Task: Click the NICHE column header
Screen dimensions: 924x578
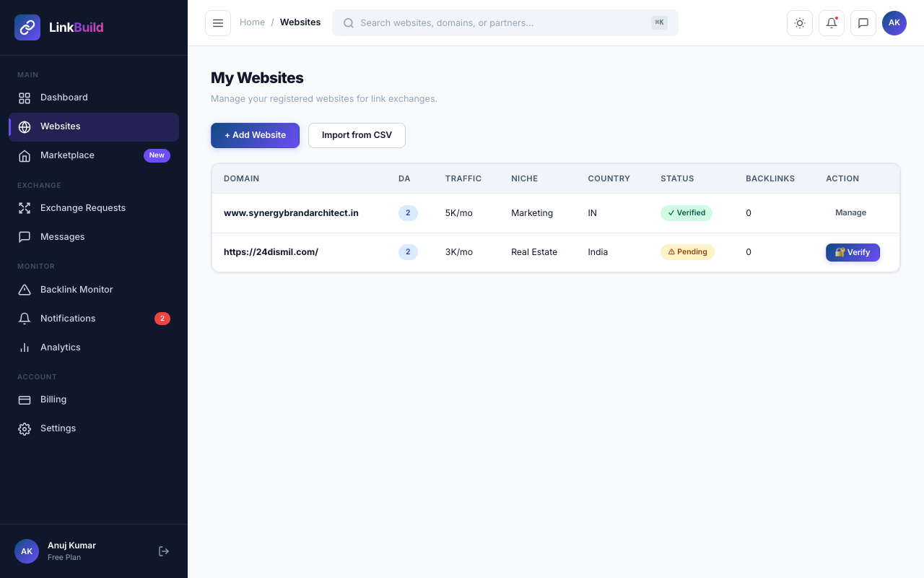Action: pos(524,178)
